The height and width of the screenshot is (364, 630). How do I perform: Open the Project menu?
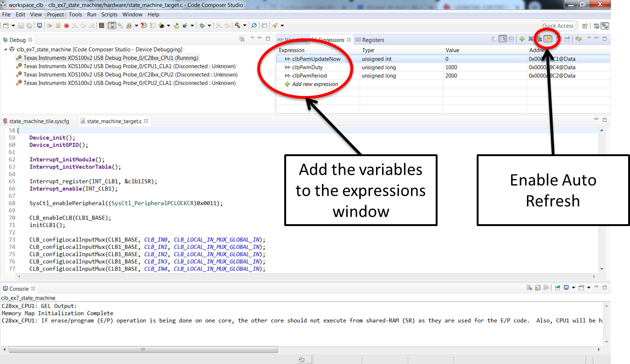(55, 14)
